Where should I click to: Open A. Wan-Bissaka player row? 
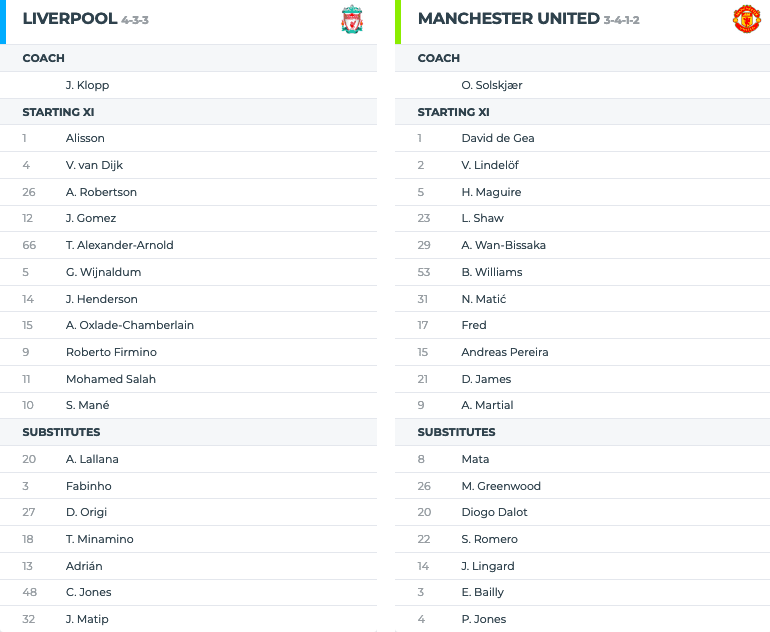582,245
